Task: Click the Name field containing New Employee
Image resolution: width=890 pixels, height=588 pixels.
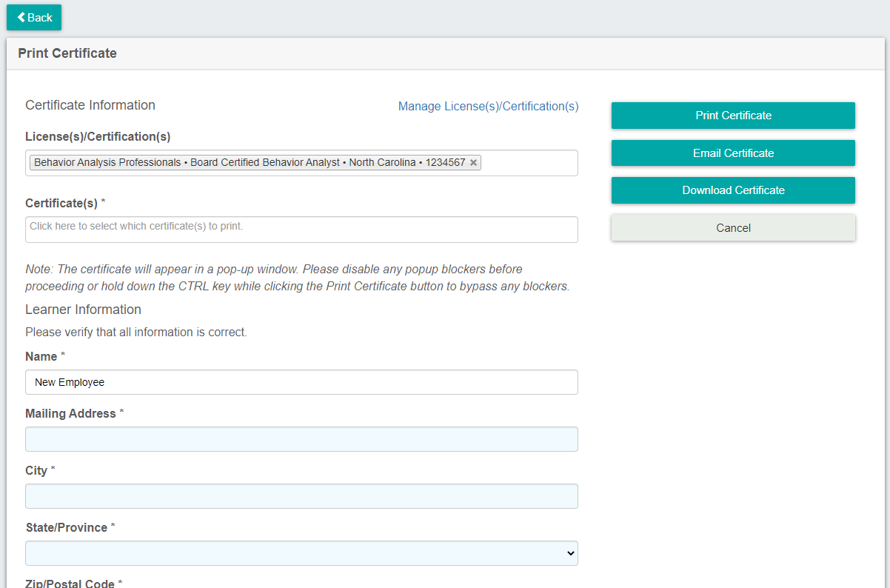Action: pyautogui.click(x=301, y=382)
